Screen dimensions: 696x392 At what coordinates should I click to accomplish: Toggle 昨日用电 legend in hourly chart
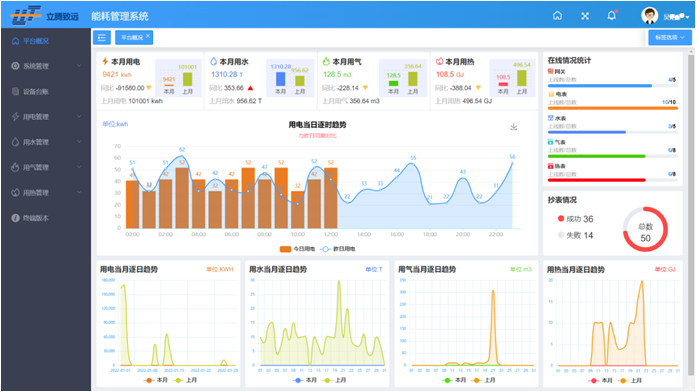[x=337, y=249]
